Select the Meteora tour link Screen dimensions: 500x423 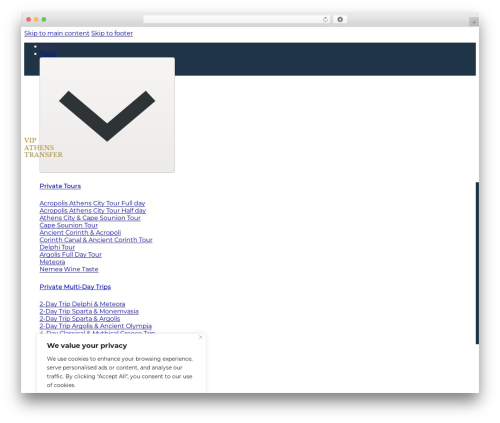tap(52, 262)
